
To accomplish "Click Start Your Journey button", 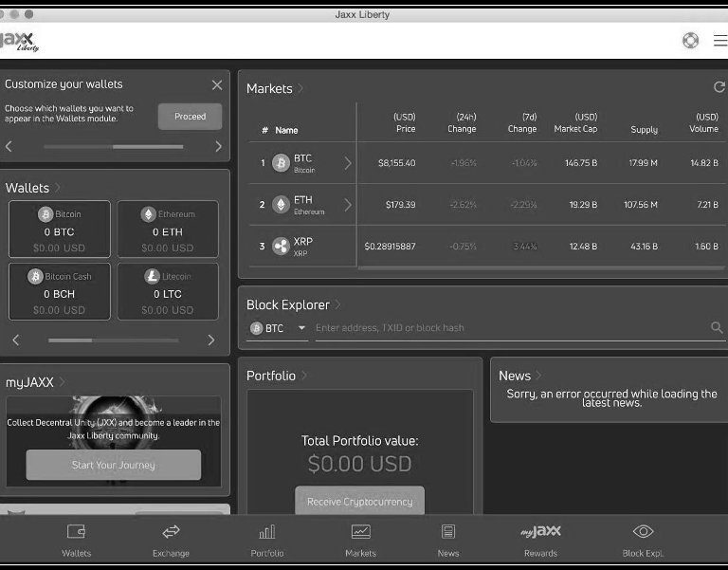I will click(x=114, y=465).
